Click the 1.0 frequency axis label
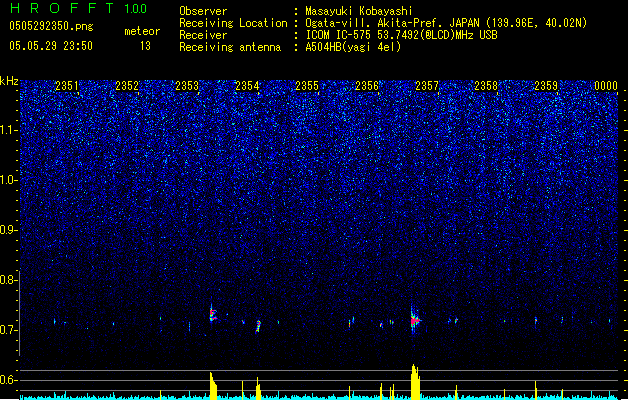 [x=9, y=180]
